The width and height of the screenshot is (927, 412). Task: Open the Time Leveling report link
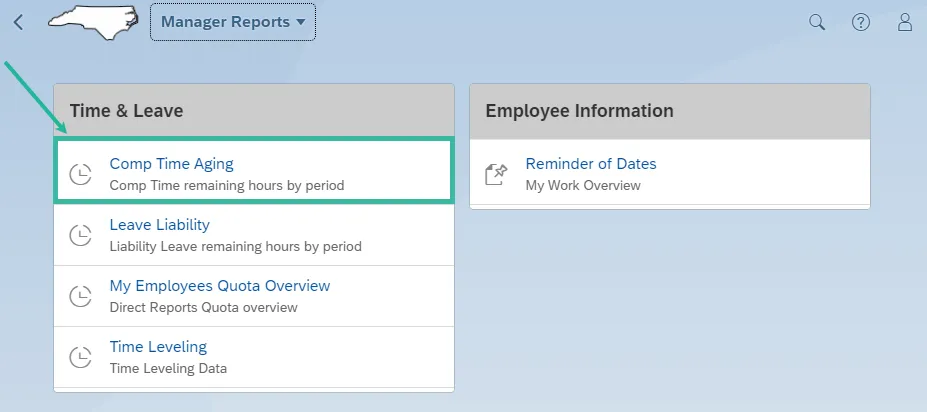click(x=158, y=347)
